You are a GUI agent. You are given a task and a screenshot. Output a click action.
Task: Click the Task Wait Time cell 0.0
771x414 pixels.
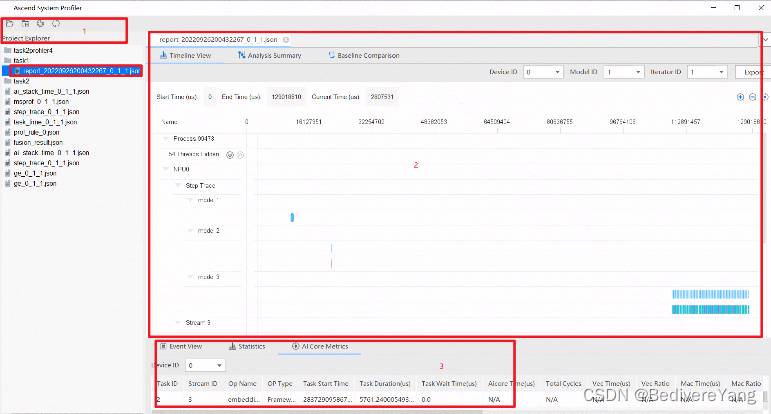(426, 400)
